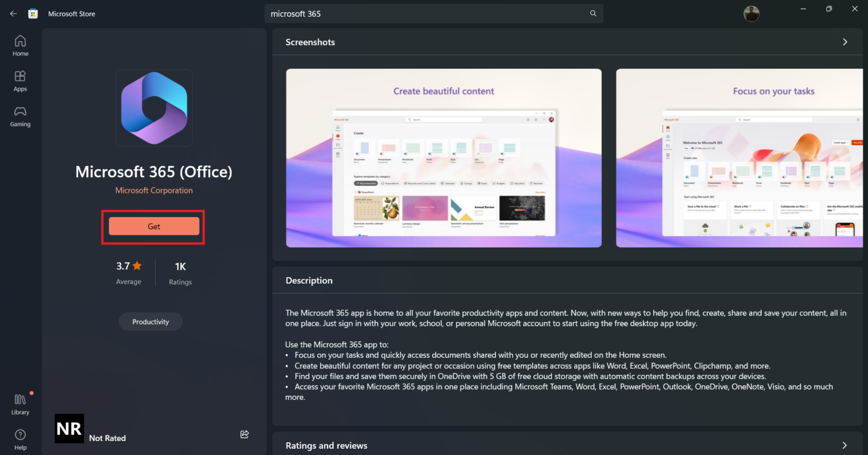Click 'Use the Microsoft 365 app to:' text
The image size is (868, 455).
[337, 344]
